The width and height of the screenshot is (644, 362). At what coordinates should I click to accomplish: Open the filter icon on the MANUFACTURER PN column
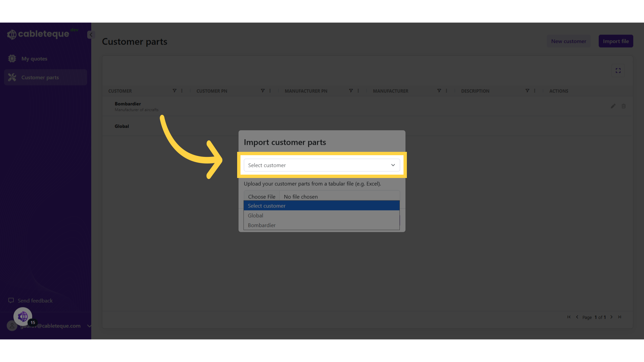coord(351,90)
